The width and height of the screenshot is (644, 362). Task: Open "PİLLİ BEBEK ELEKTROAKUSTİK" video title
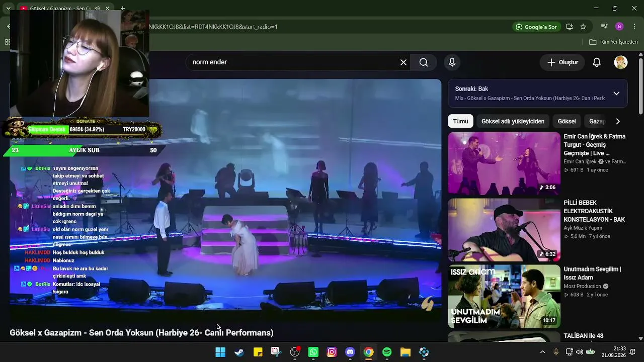click(594, 211)
